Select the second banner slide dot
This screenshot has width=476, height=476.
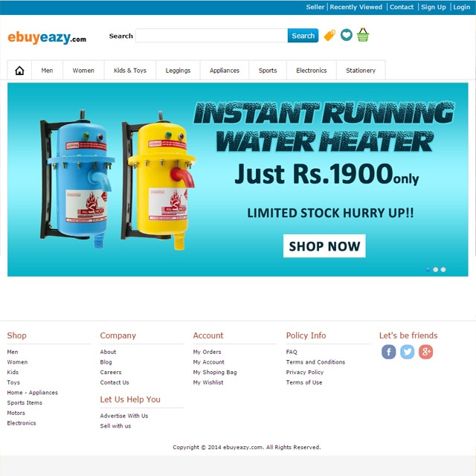click(x=435, y=269)
